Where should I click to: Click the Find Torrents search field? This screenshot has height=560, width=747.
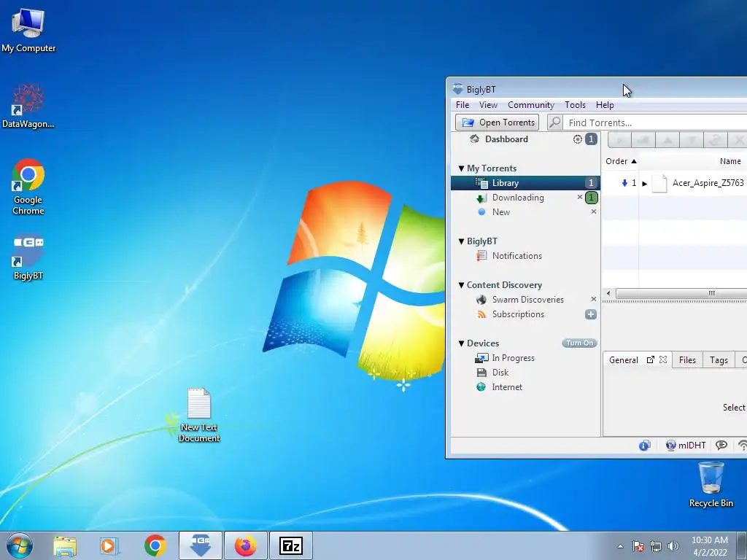point(655,122)
